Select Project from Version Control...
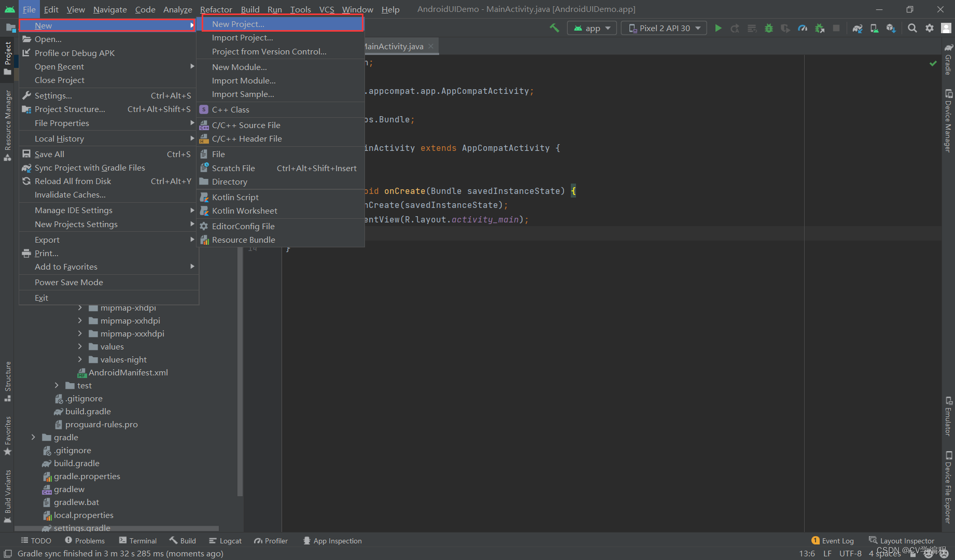The height and width of the screenshot is (560, 955). click(x=280, y=51)
